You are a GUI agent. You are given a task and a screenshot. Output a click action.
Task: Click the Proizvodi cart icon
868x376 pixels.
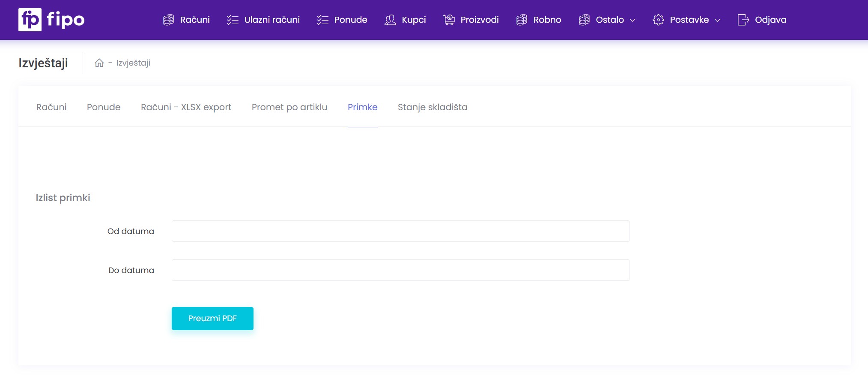click(449, 20)
